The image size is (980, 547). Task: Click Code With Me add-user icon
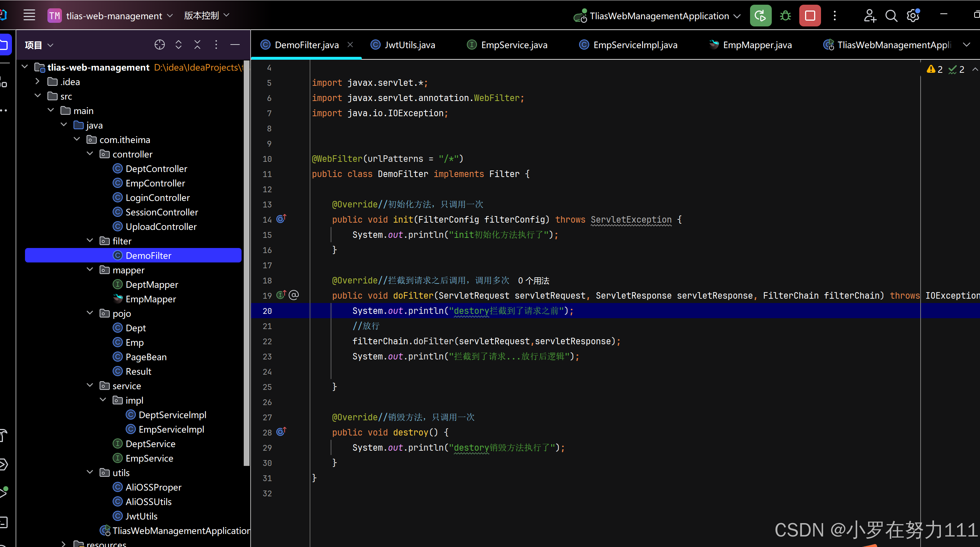(x=869, y=16)
